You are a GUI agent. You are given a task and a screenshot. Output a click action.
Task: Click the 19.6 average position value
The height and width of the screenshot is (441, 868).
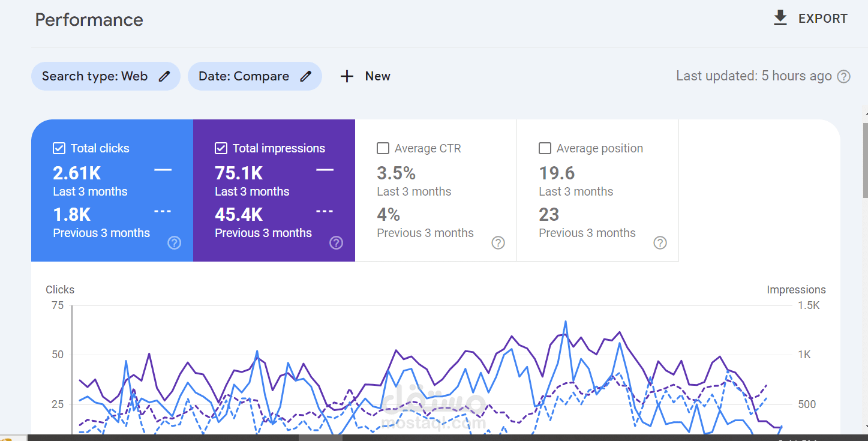pyautogui.click(x=557, y=173)
